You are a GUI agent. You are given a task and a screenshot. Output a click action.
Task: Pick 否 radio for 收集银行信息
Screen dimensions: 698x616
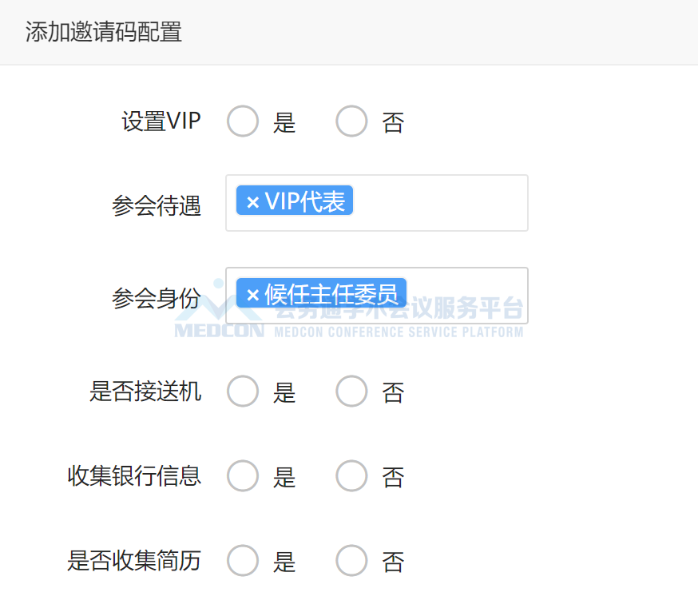(x=351, y=475)
